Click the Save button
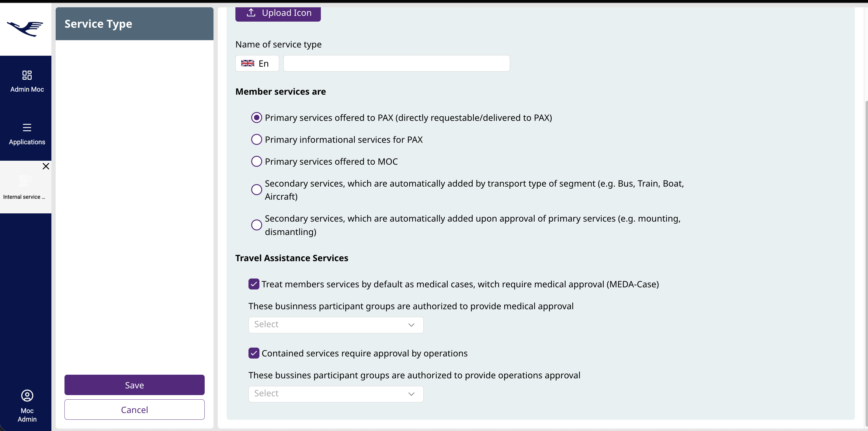 [x=134, y=385]
